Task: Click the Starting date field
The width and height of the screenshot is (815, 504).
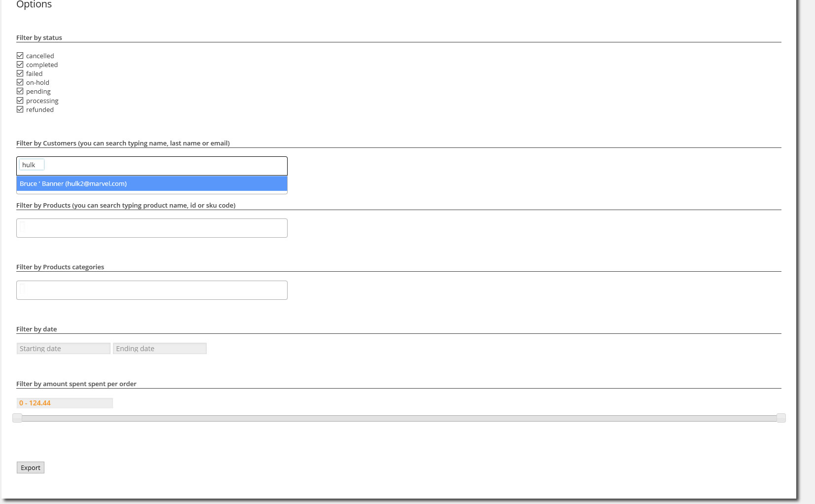Action: (x=63, y=349)
